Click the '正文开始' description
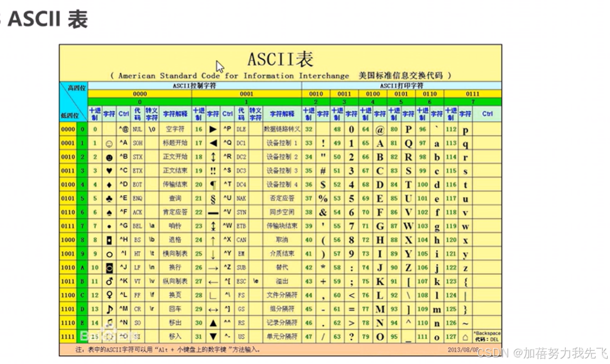This screenshot has height=364, width=610. click(x=175, y=157)
